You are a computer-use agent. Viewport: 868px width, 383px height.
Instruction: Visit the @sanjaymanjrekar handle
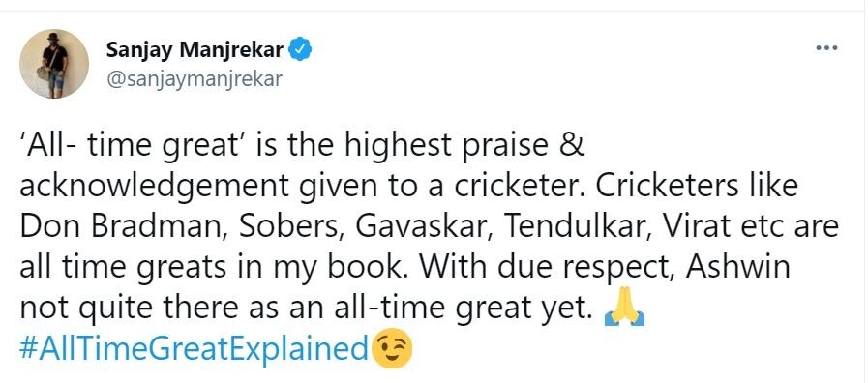[194, 79]
